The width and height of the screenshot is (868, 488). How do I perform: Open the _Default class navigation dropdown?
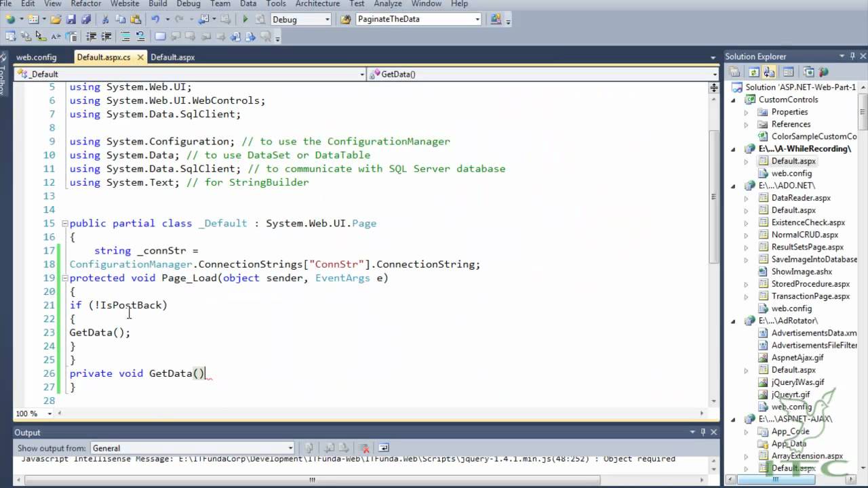[x=361, y=74]
